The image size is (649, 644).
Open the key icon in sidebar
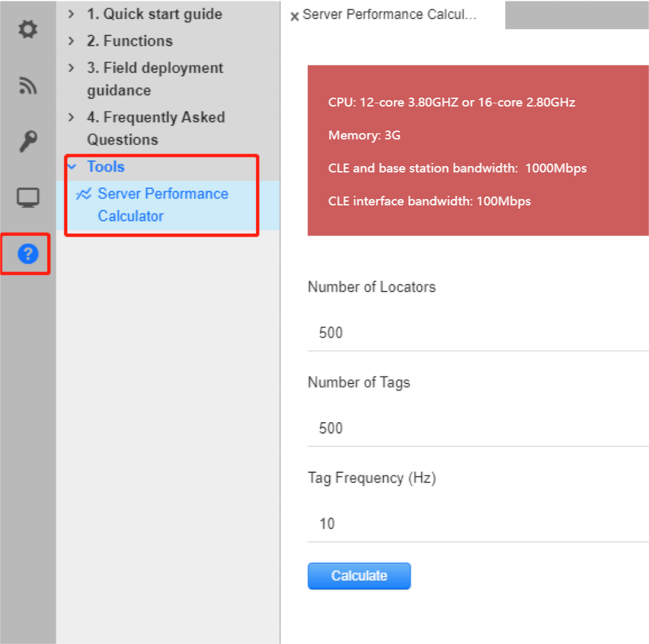pos(27,141)
